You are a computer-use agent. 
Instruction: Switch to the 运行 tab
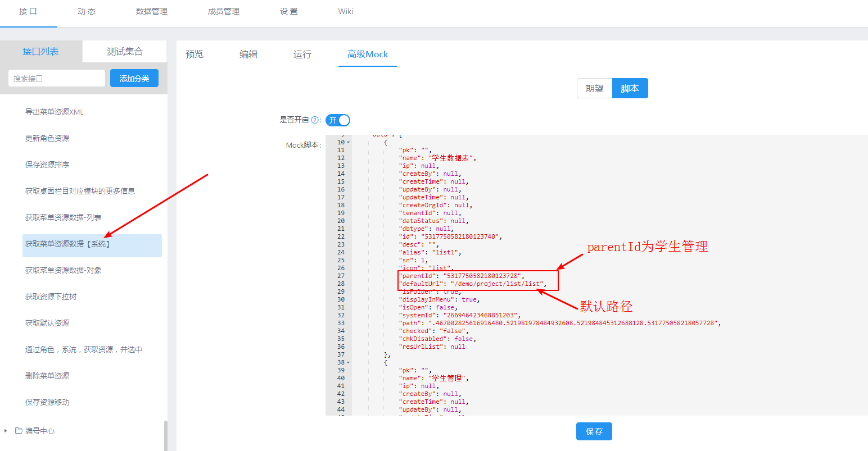[302, 54]
